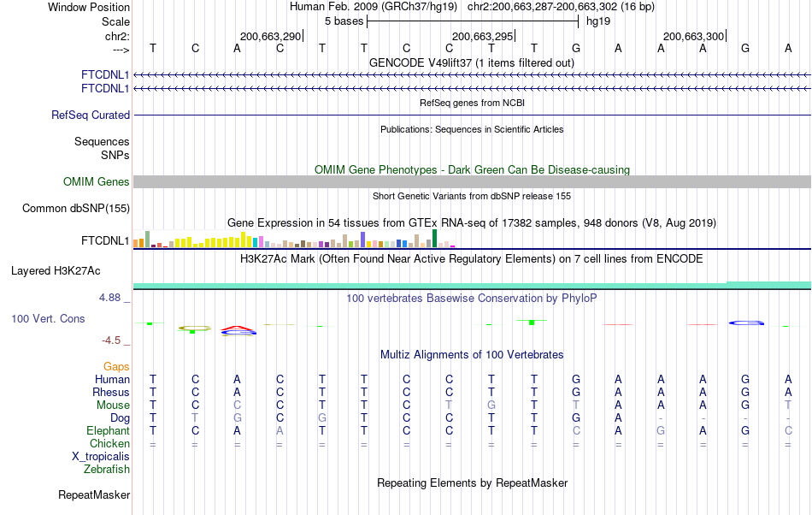Select the Human alignment row label
Image resolution: width=812 pixels, height=515 pixels.
click(x=112, y=379)
